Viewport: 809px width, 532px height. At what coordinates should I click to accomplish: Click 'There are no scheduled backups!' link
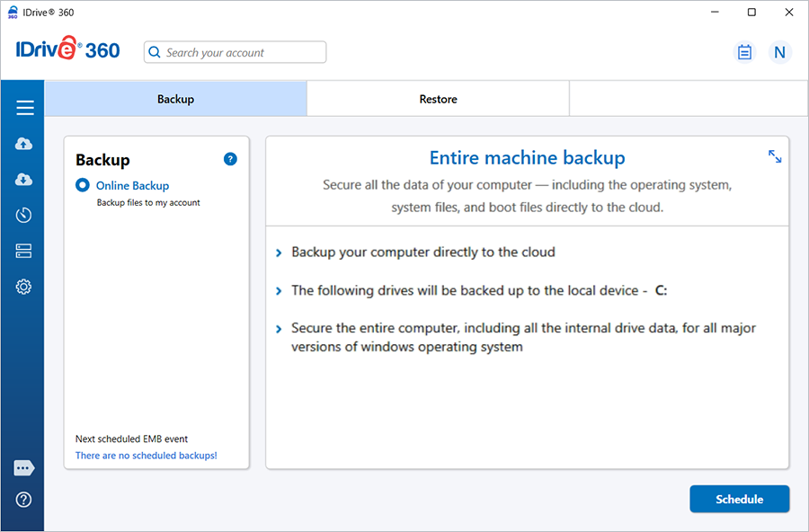pos(146,456)
